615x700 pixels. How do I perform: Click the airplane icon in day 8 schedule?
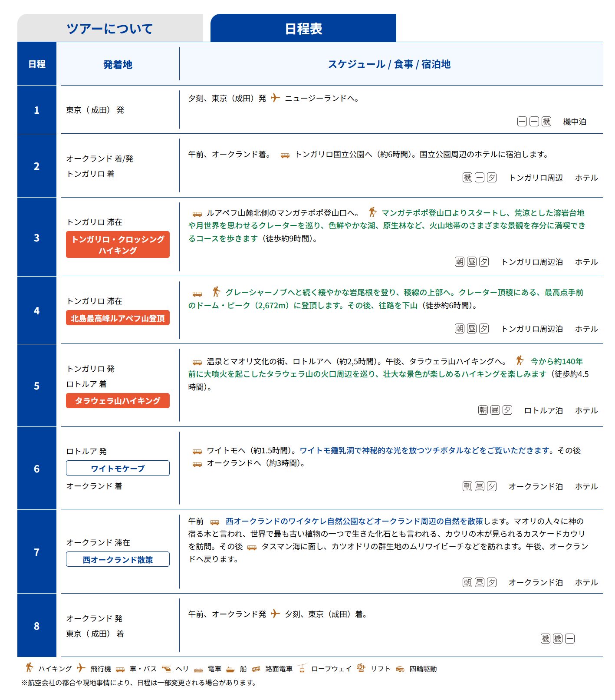coord(275,614)
